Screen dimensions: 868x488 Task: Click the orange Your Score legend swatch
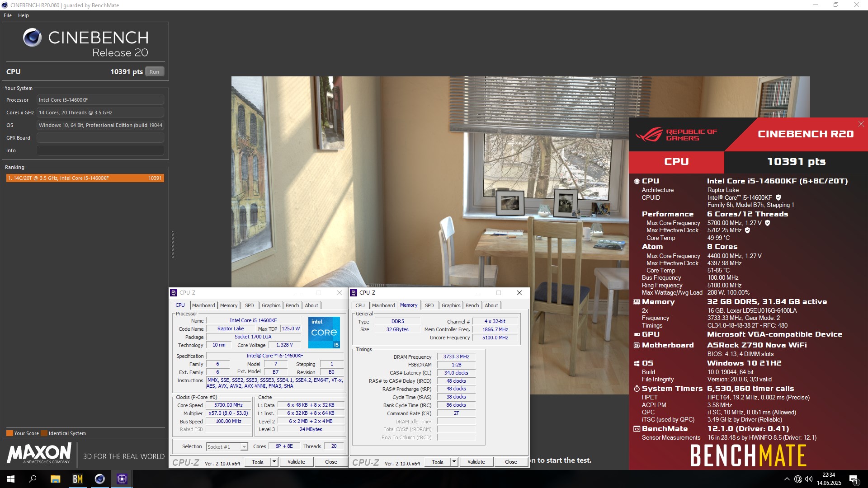point(9,433)
